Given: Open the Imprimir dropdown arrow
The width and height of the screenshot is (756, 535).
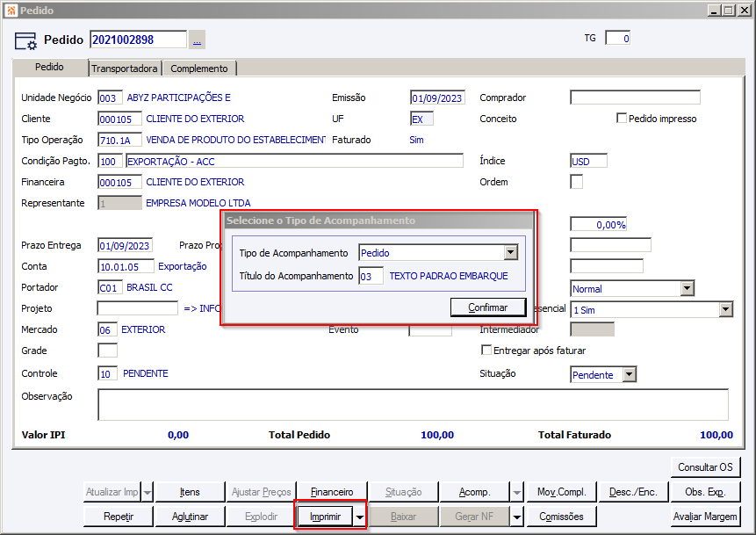Looking at the screenshot, I should tap(360, 517).
